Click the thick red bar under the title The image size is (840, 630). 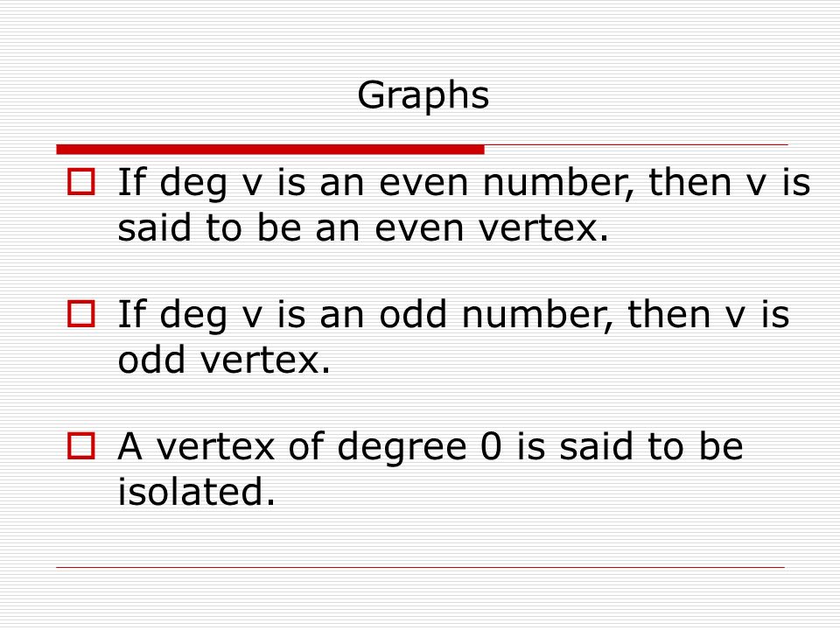pyautogui.click(x=270, y=150)
